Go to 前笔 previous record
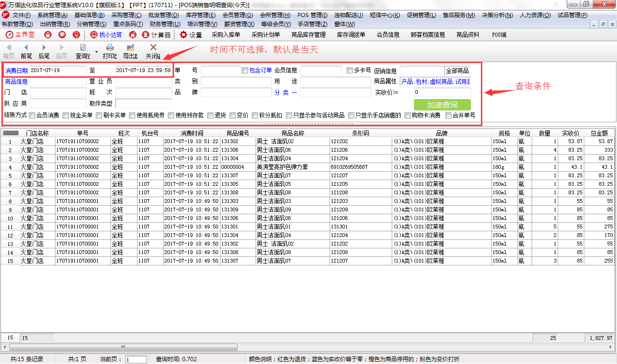The width and height of the screenshot is (617, 364). click(26, 51)
